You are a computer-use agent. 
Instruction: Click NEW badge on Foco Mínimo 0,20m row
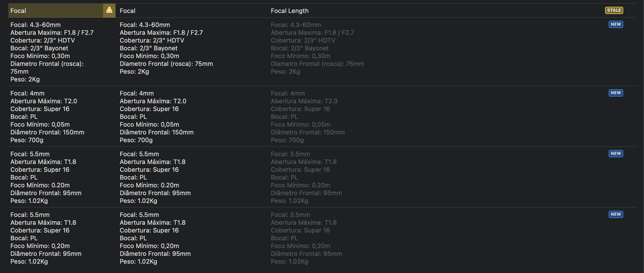coord(616,214)
